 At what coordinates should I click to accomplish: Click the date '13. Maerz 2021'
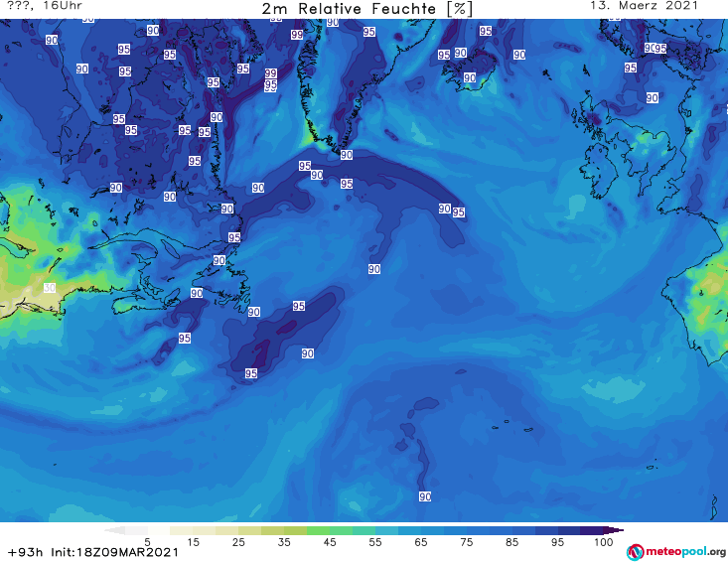tap(644, 6)
